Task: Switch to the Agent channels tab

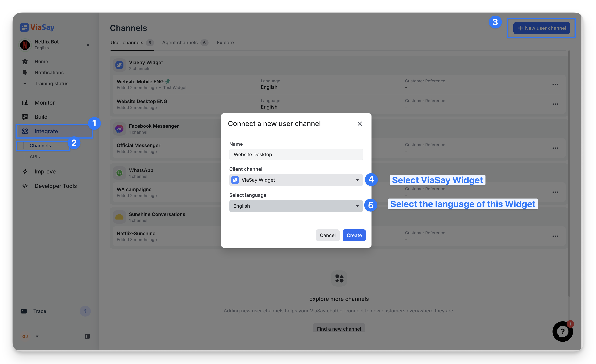Action: [x=180, y=43]
